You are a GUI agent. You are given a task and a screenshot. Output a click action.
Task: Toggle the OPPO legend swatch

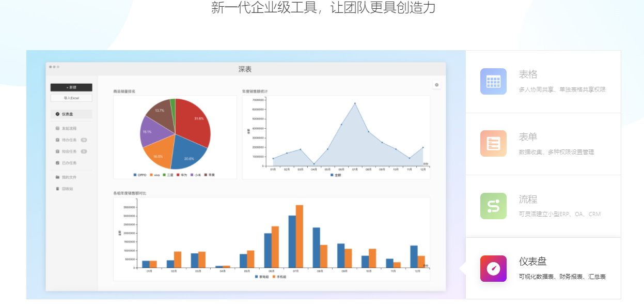pos(135,175)
